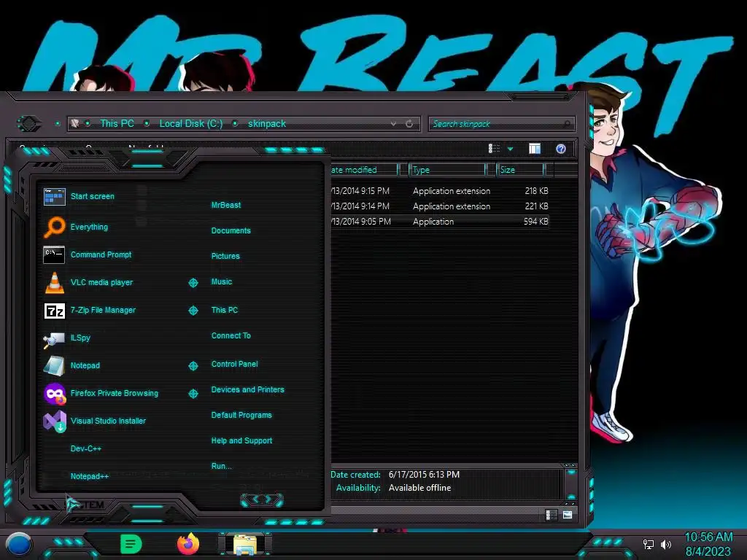This screenshot has width=747, height=560.
Task: Open Devices and Printers
Action: 248,389
